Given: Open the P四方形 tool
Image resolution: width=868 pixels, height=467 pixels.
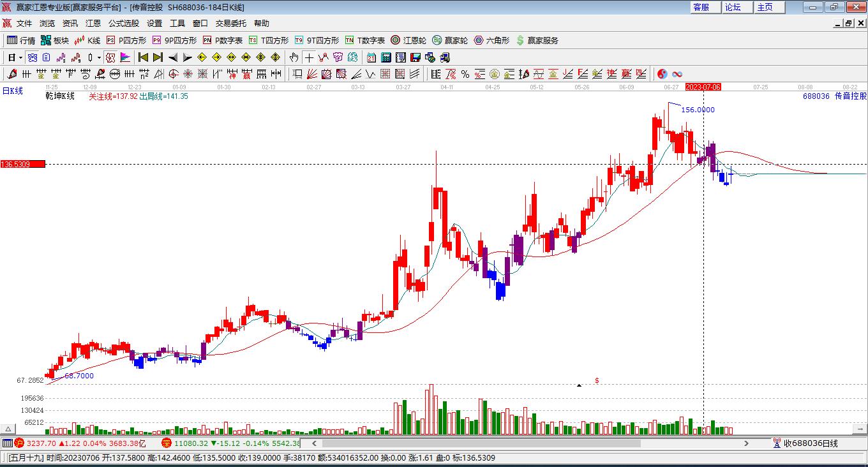Looking at the screenshot, I should [126, 40].
